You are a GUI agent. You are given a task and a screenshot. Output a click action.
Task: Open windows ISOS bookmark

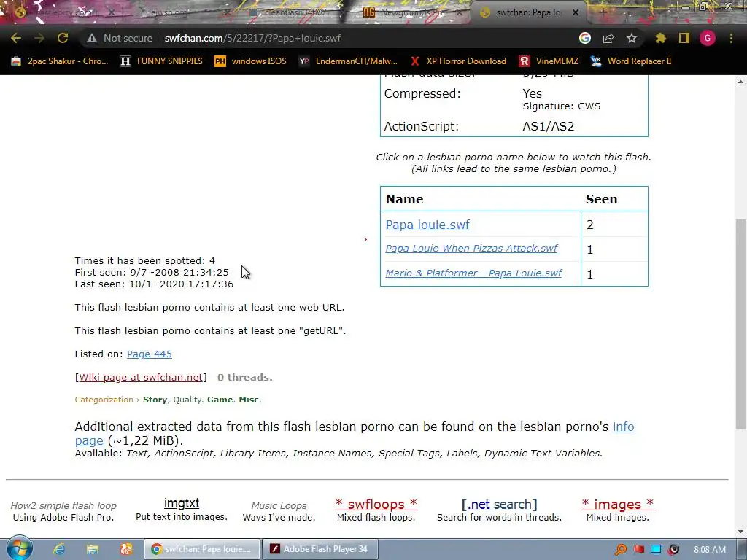pos(251,61)
